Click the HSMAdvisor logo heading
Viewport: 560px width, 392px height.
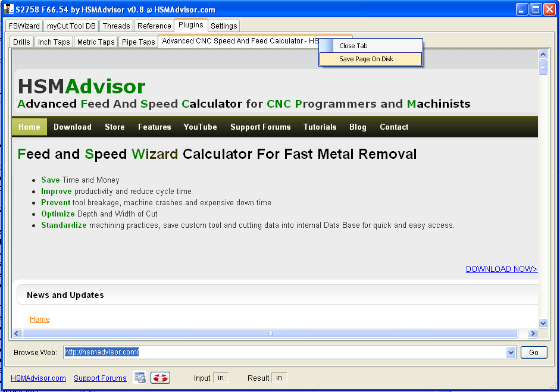tap(82, 86)
